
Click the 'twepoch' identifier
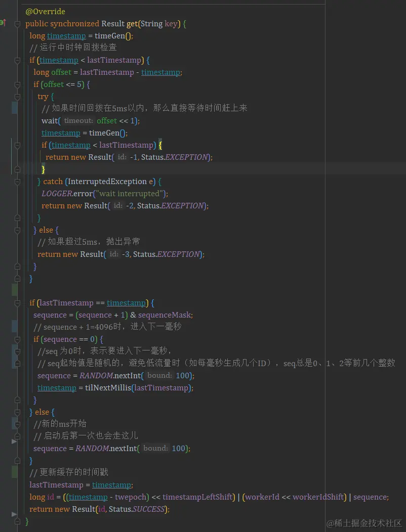pyautogui.click(x=131, y=498)
